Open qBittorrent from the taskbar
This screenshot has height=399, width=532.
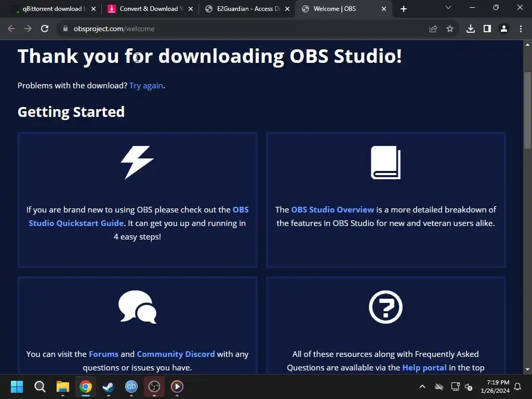(131, 387)
